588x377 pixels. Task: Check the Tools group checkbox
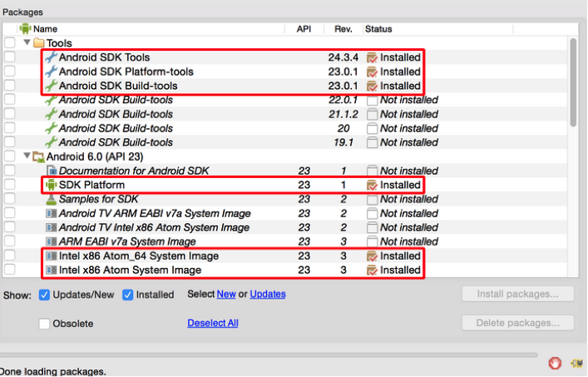click(x=10, y=42)
